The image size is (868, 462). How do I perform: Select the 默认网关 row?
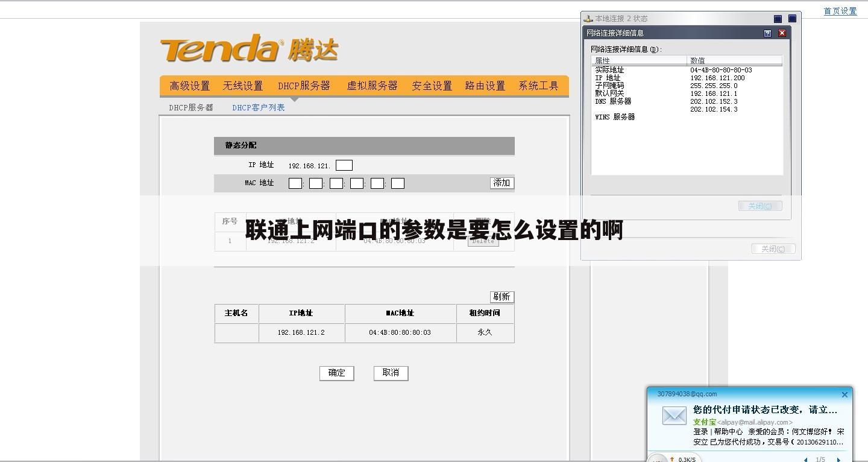pos(687,93)
